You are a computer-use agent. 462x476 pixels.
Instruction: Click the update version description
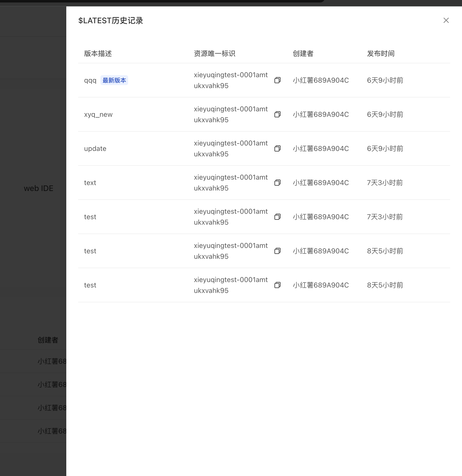95,149
